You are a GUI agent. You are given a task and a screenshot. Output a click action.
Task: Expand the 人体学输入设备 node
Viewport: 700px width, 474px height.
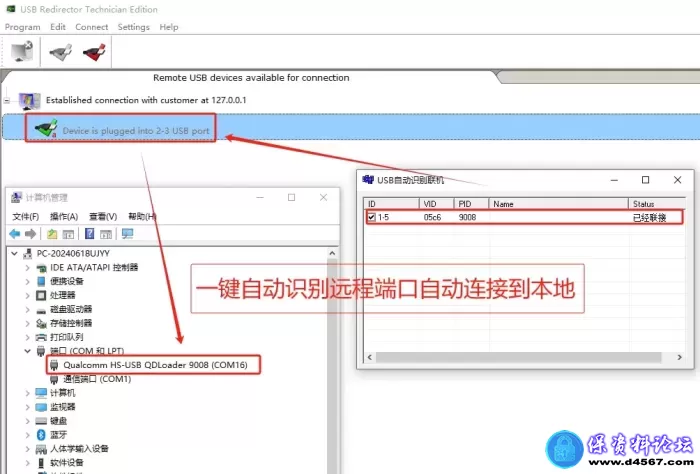[x=28, y=449]
